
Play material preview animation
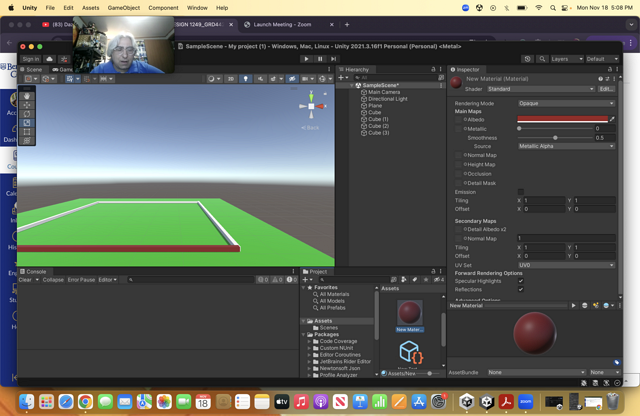tap(573, 305)
